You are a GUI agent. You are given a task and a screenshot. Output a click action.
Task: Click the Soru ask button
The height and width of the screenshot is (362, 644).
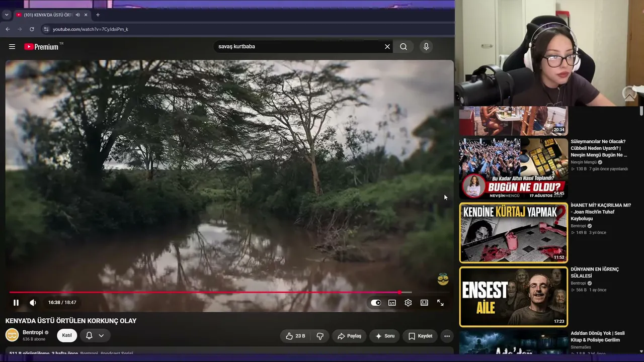[x=385, y=336]
